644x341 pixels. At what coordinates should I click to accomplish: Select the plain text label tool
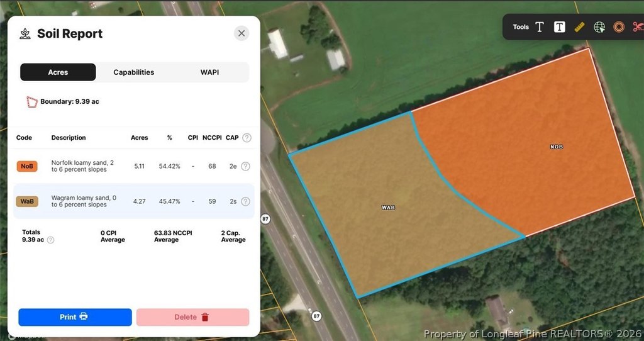point(540,27)
